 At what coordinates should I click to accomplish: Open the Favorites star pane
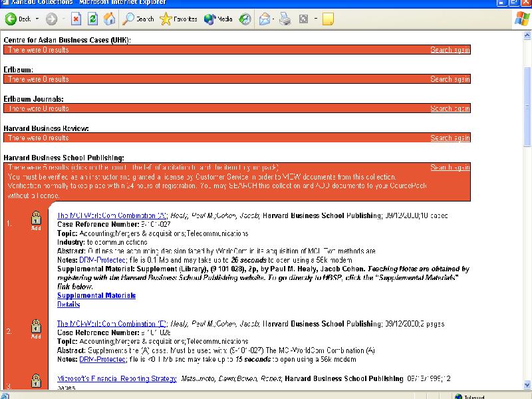pyautogui.click(x=178, y=19)
